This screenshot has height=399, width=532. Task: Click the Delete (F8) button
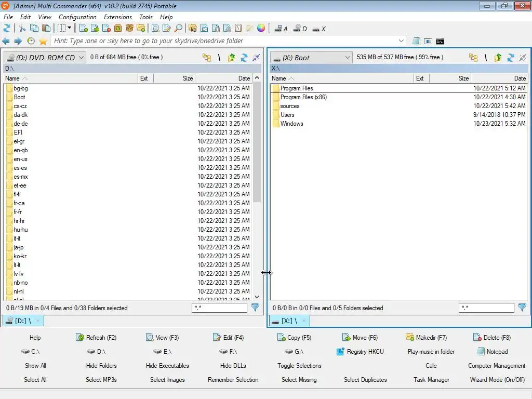pyautogui.click(x=491, y=338)
